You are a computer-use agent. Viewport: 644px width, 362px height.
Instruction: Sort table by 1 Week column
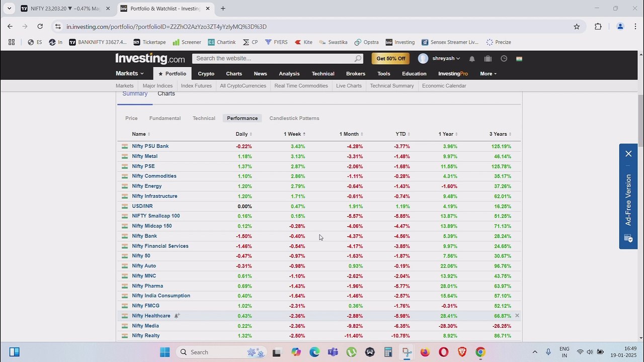294,134
